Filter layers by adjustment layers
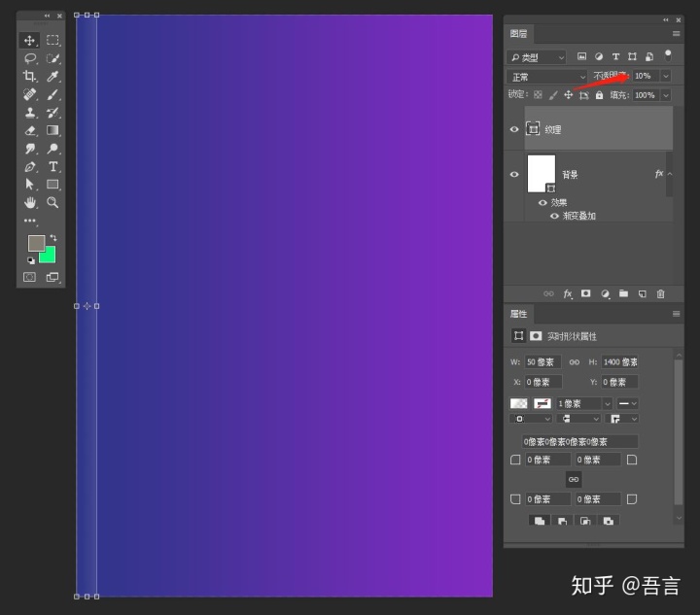700x615 pixels. click(599, 56)
